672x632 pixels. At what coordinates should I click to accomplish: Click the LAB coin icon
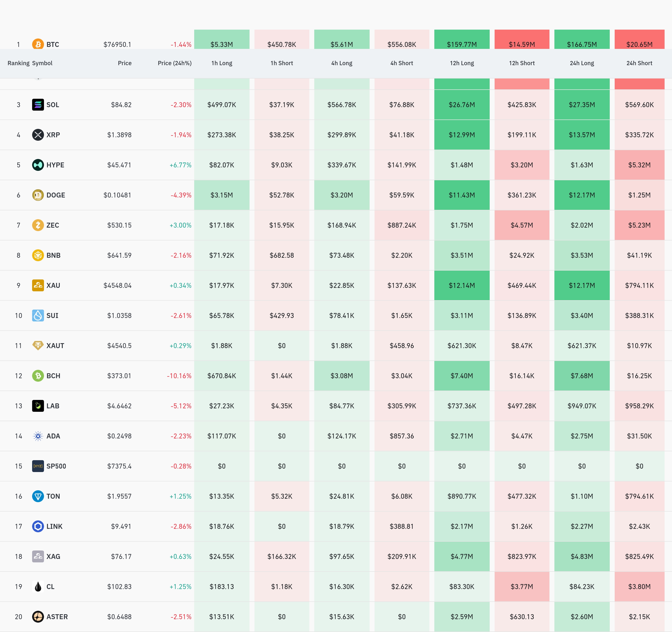[x=38, y=406]
